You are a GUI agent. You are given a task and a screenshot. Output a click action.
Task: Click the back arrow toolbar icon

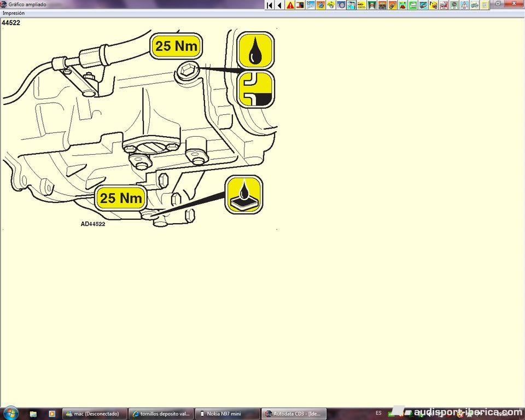(279, 5)
